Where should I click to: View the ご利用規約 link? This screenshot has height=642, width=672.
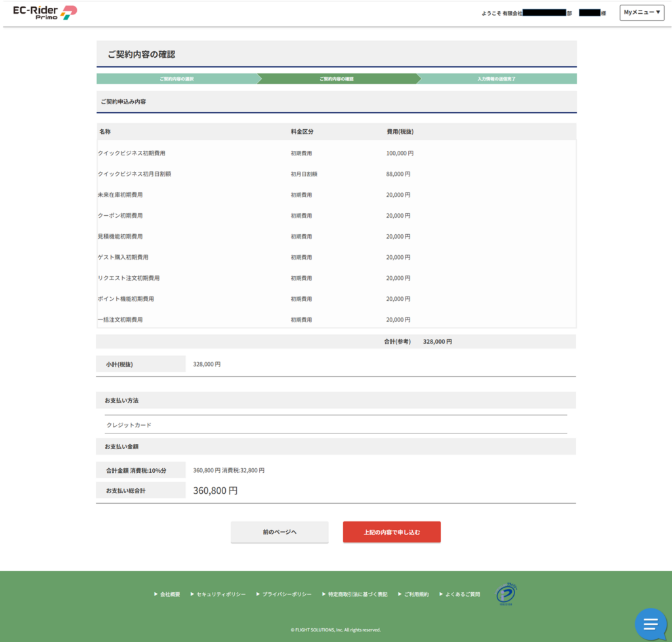pos(416,594)
